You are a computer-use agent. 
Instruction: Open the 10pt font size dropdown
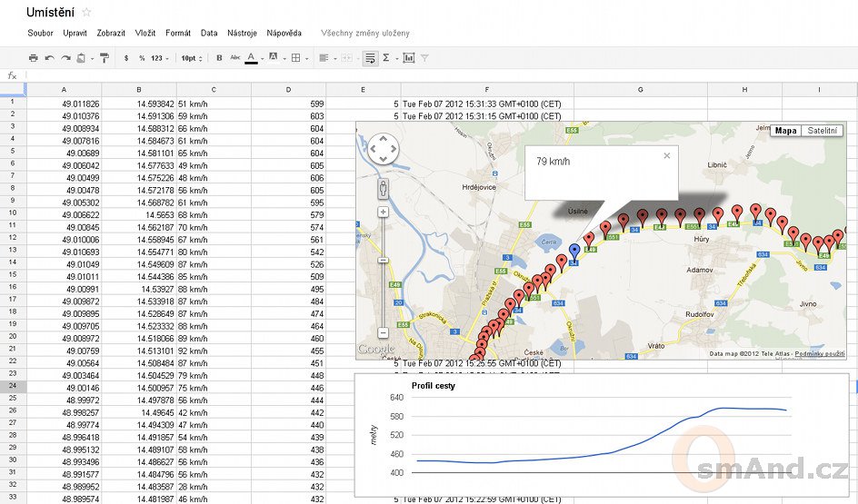click(x=192, y=58)
